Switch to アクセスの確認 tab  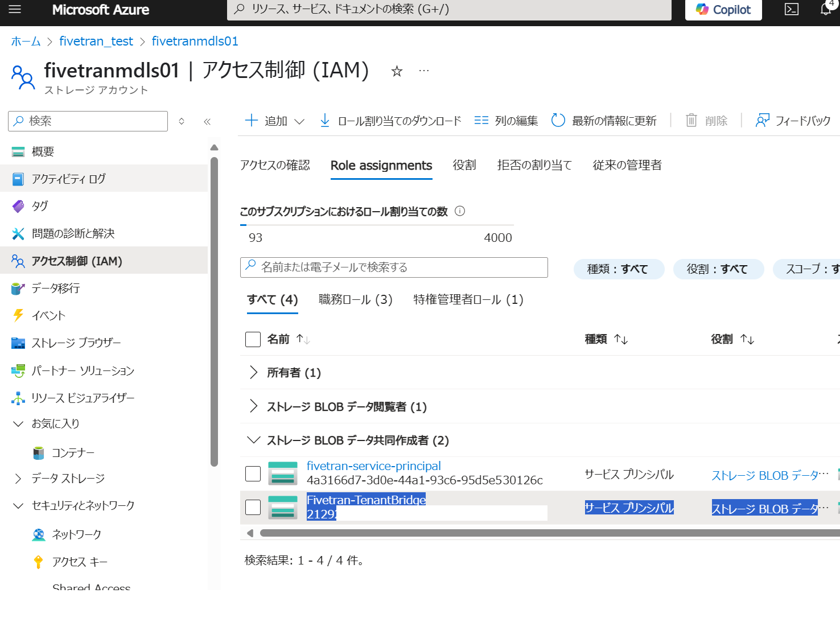click(275, 165)
